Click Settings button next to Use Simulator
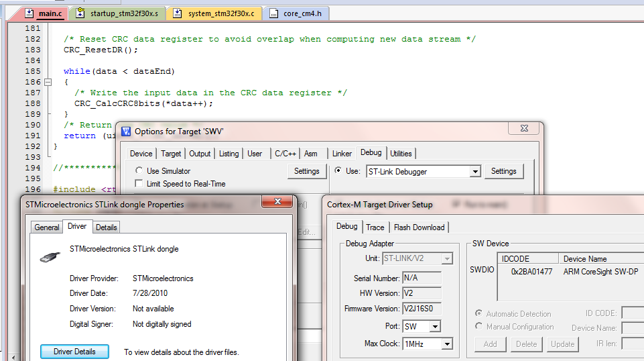The image size is (644, 361). tap(307, 171)
